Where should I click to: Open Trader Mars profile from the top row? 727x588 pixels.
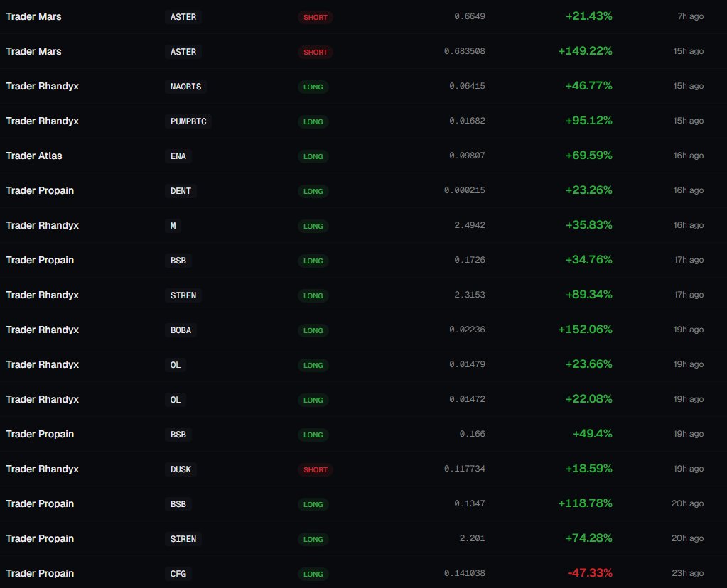(x=33, y=16)
